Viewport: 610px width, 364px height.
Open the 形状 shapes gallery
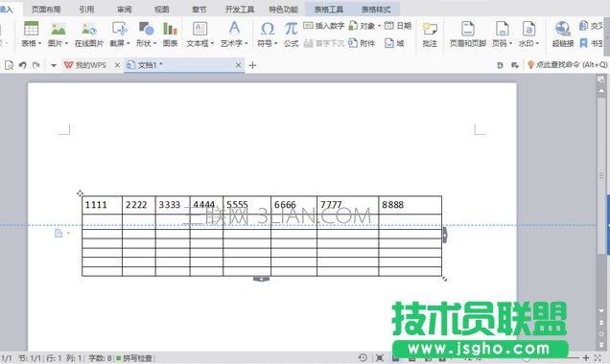click(146, 34)
